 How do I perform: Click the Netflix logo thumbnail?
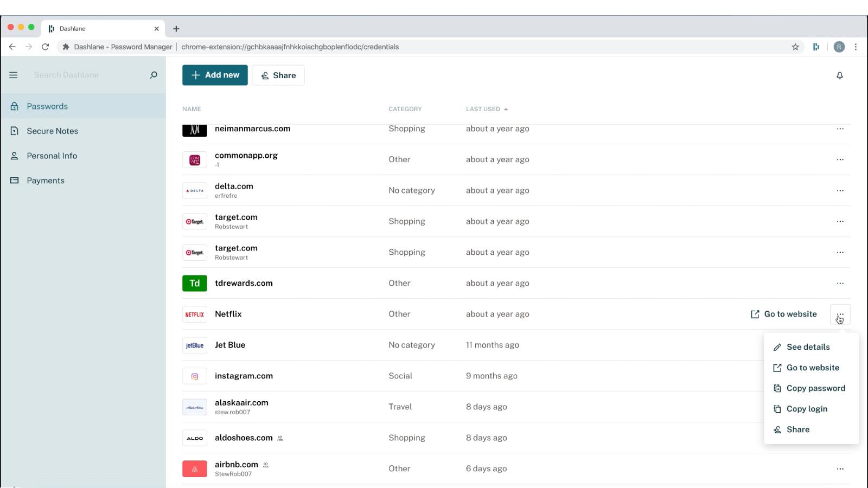[x=195, y=314]
